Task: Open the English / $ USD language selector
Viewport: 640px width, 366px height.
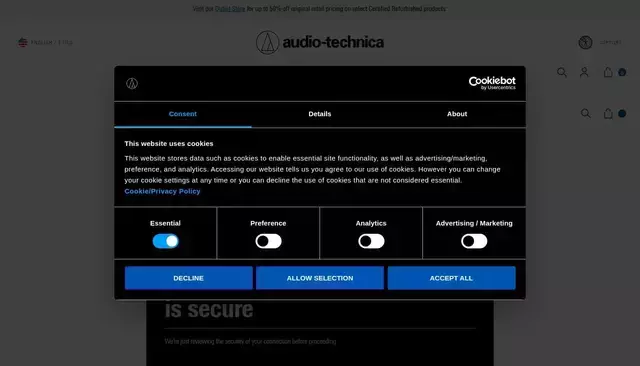Action: [45, 42]
